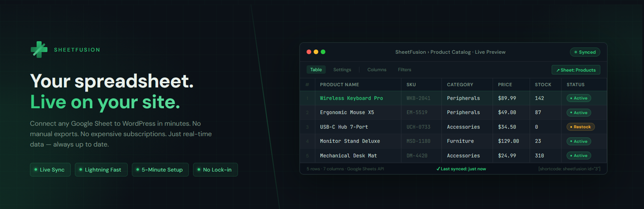Click the shortcode: sheetfusion id="3" text
Image resolution: width=644 pixels, height=209 pixels.
click(x=569, y=169)
